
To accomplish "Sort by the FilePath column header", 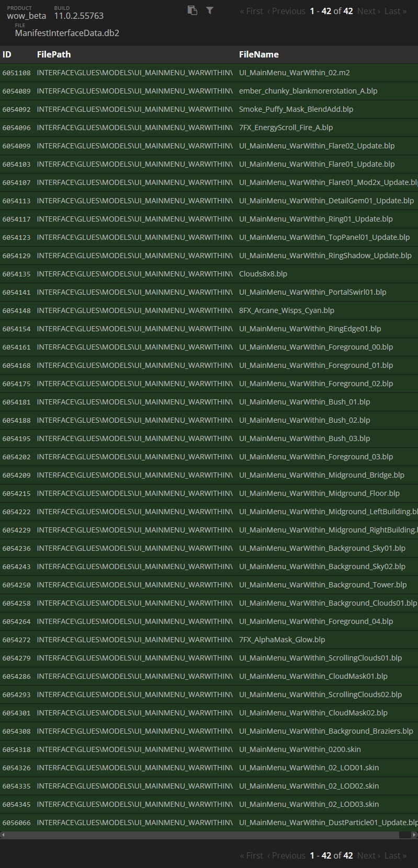I will [54, 54].
